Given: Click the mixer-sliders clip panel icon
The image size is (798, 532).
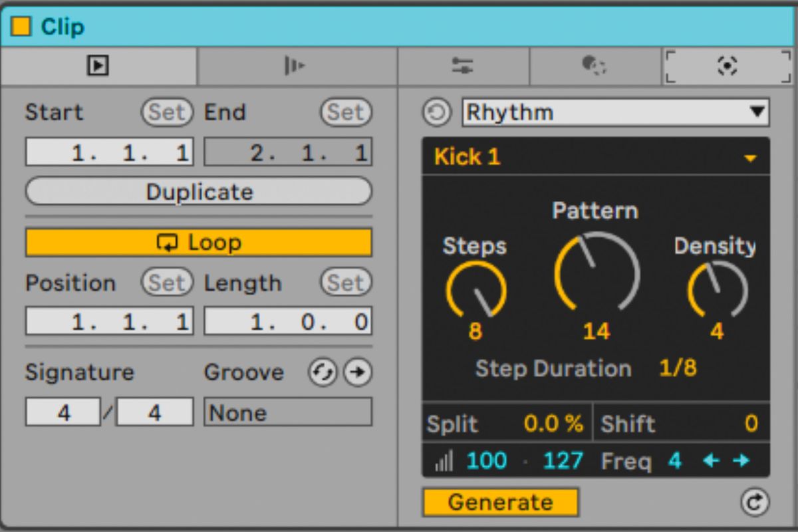Looking at the screenshot, I should coord(463,65).
